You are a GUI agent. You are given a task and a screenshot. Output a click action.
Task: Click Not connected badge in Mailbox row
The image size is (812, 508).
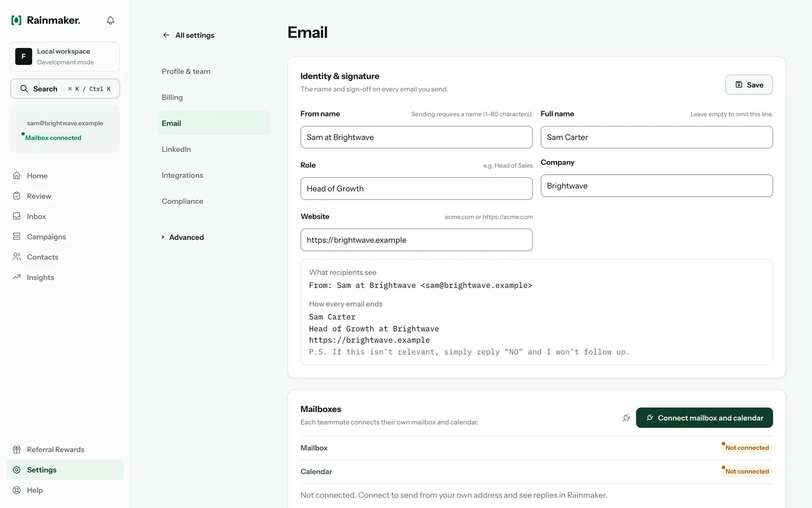click(x=747, y=448)
